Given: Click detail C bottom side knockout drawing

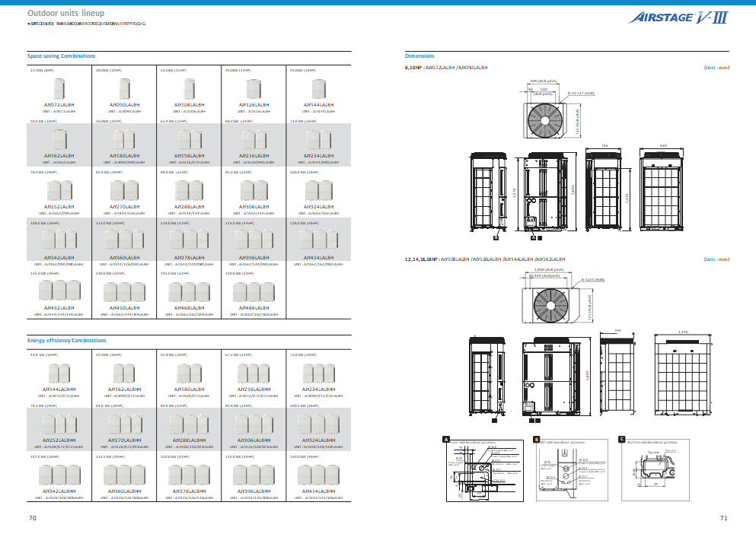Looking at the screenshot, I should pyautogui.click(x=656, y=470).
